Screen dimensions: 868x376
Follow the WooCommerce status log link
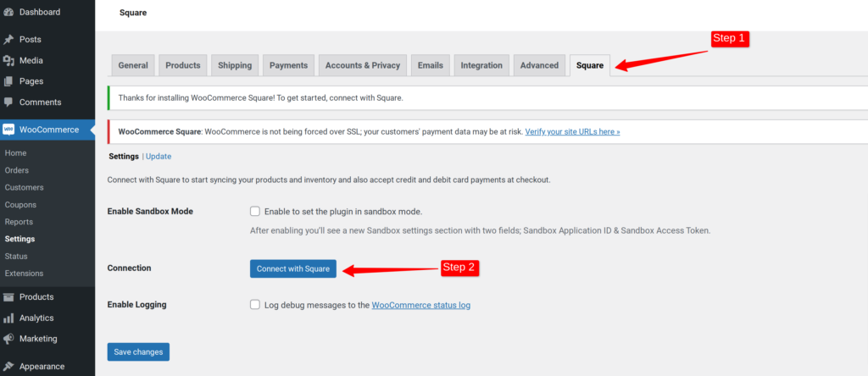420,305
